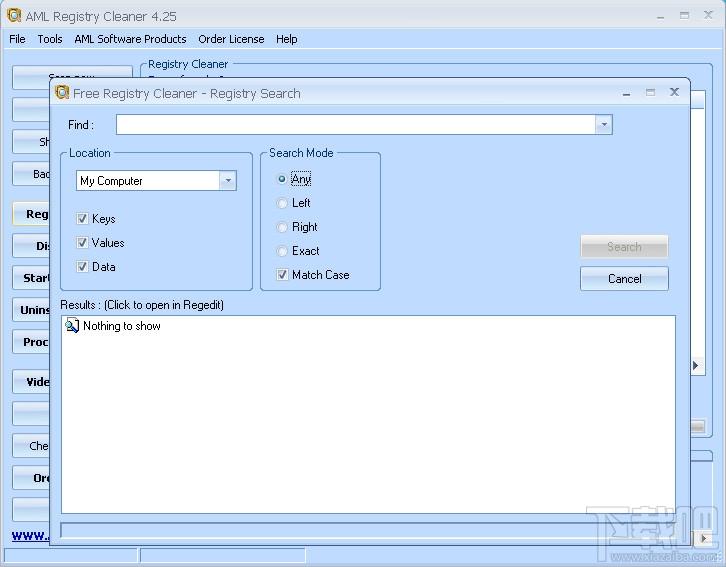Click the Che... sidebar button in main window
The height and width of the screenshot is (567, 726).
(x=31, y=446)
